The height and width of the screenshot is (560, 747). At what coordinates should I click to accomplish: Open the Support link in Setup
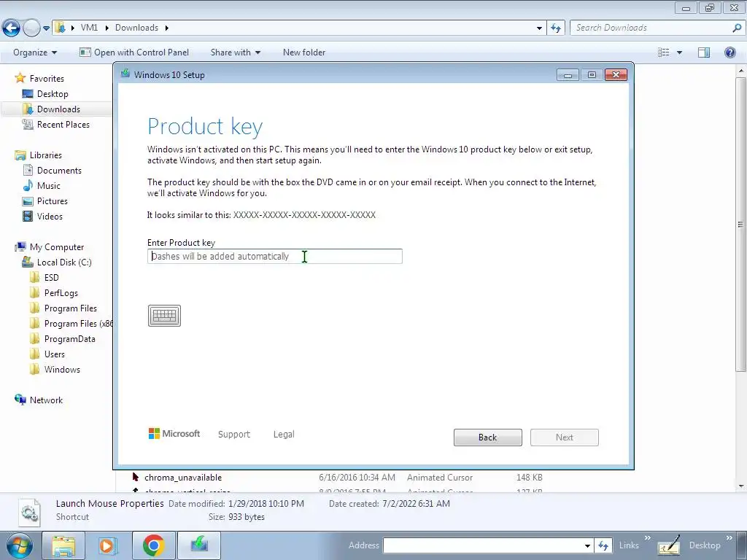[234, 435]
